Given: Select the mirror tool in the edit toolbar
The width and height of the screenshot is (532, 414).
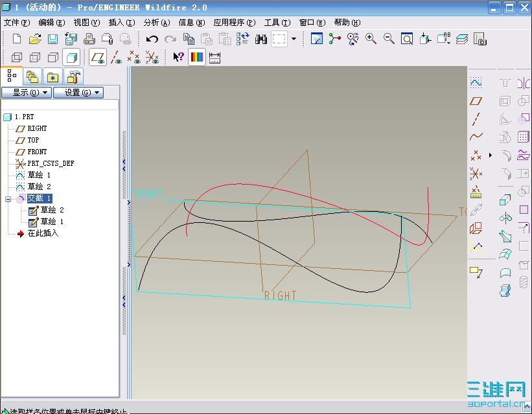Looking at the screenshot, I should point(524,82).
